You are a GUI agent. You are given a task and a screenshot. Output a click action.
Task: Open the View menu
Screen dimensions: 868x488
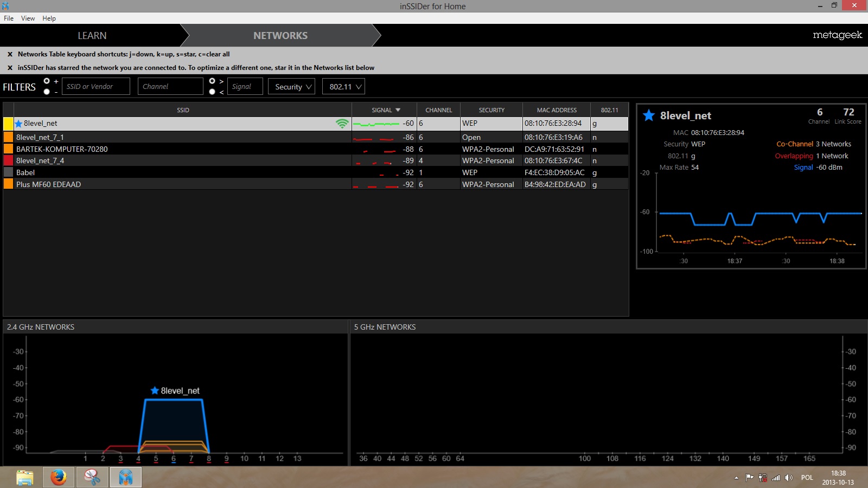pos(28,18)
